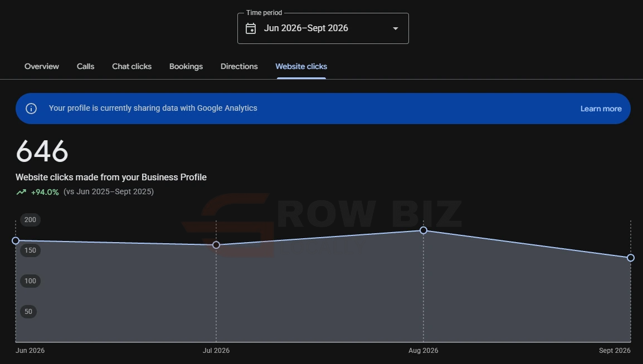Screen dimensions: 643x364
Task: Select the Jun 2026 data point on chart
Action: [16, 241]
